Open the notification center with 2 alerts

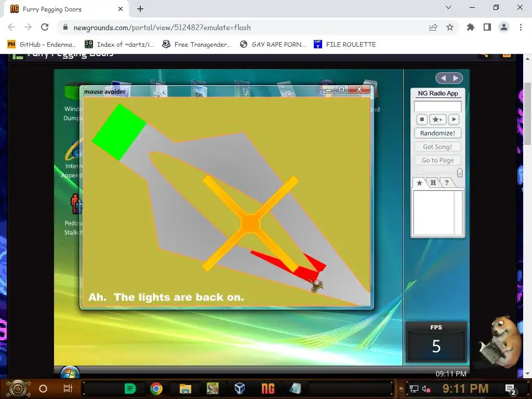[510, 389]
